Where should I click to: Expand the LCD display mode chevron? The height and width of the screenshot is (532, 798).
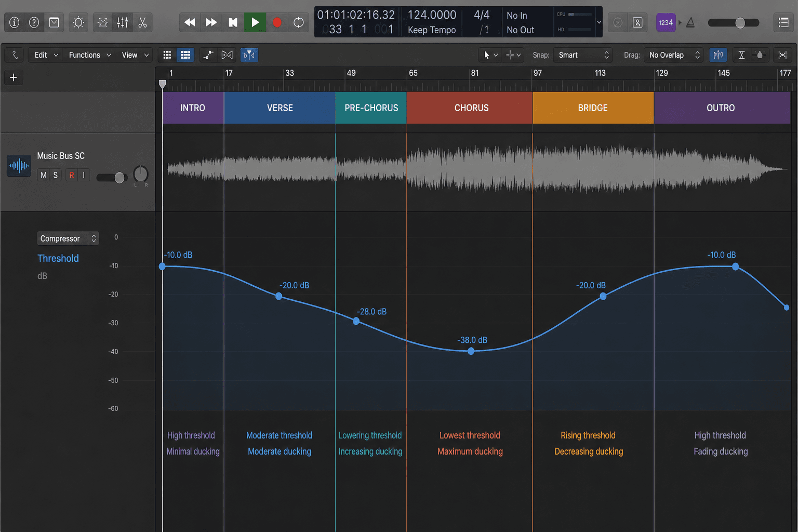pyautogui.click(x=599, y=22)
